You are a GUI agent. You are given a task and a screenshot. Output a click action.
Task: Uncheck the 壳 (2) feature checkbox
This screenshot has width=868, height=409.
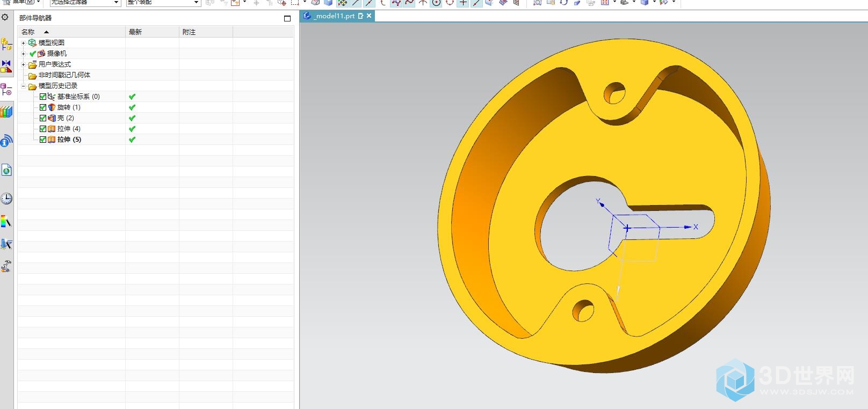43,118
